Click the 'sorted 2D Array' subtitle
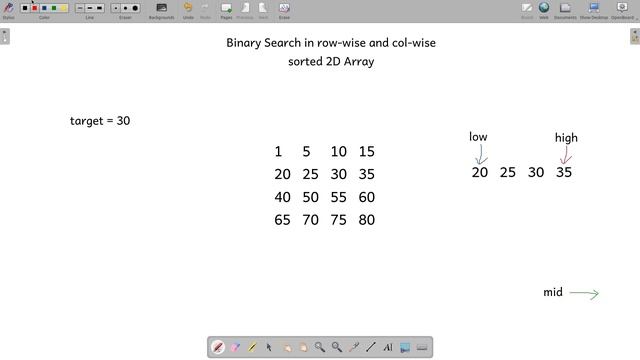 331,62
